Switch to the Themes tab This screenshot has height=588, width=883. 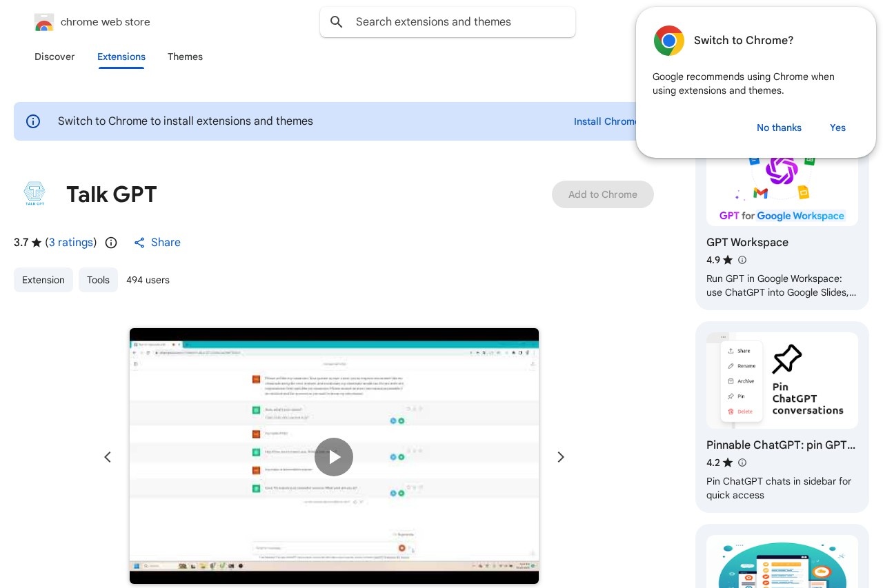tap(185, 57)
